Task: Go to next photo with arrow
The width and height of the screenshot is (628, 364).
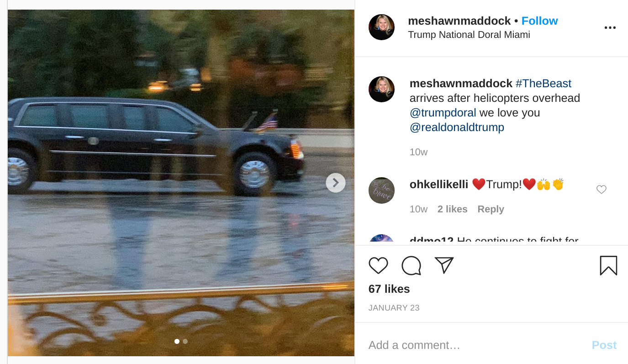Action: pos(336,183)
